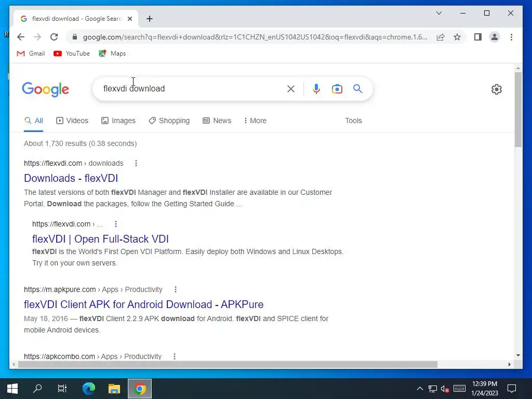Image resolution: width=532 pixels, height=399 pixels.
Task: Open options for flexvdi.com downloads result
Action: coord(136,163)
